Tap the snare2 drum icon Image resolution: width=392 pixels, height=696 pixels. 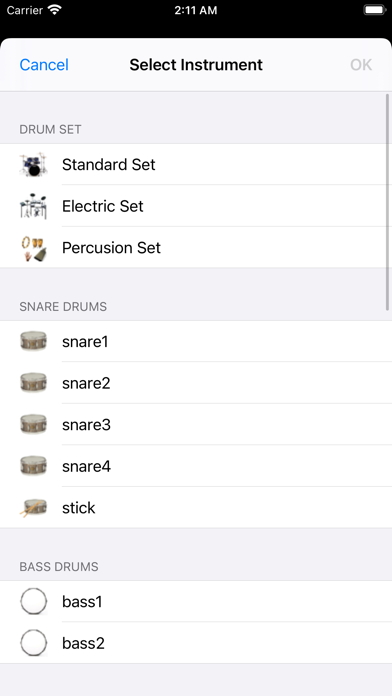[33, 383]
